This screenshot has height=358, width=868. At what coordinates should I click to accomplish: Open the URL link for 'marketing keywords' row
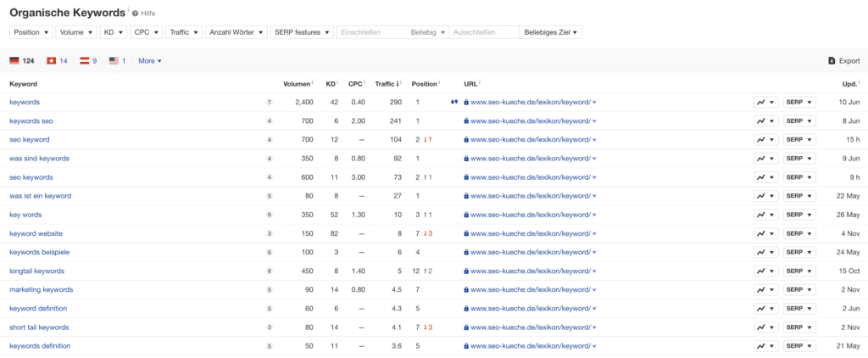(x=531, y=289)
